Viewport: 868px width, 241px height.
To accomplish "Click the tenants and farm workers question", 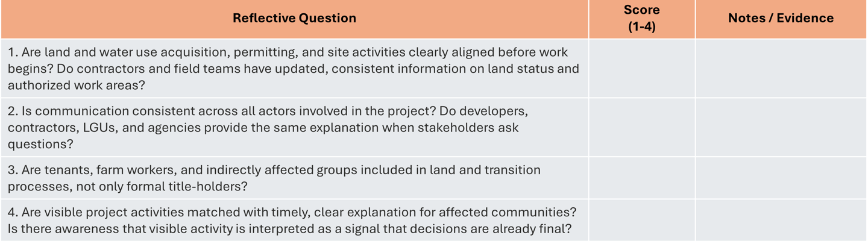I will click(x=274, y=171).
